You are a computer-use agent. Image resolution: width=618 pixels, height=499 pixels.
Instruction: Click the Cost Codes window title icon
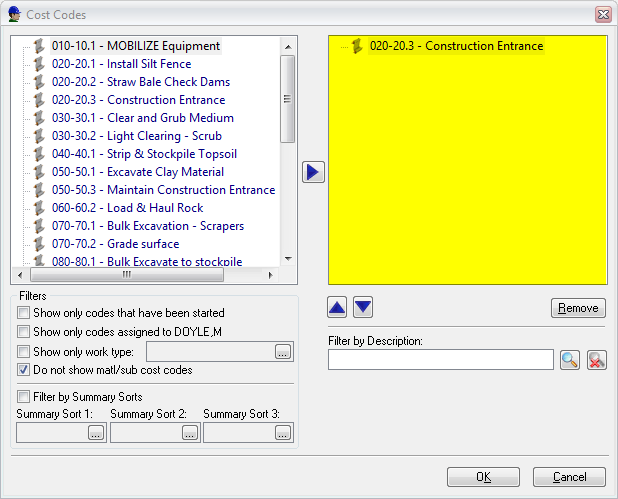[15, 15]
